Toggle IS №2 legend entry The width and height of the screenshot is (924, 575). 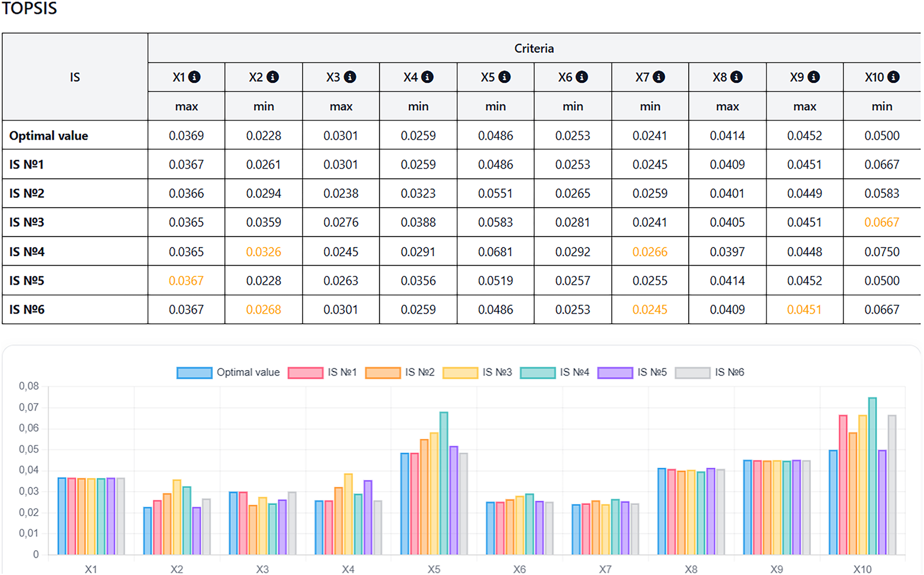tap(400, 373)
